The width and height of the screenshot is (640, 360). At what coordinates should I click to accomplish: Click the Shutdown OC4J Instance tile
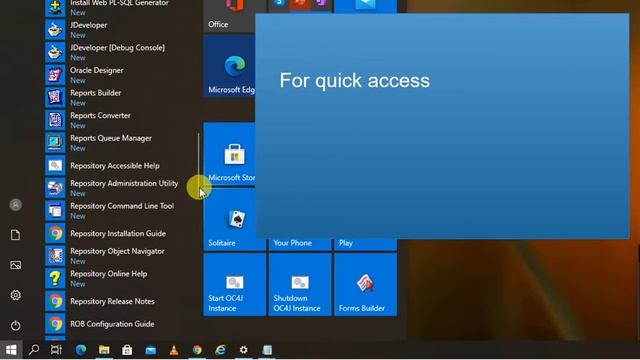[300, 284]
